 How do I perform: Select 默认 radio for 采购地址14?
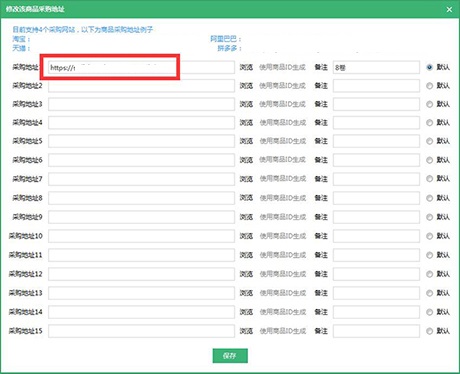(x=429, y=312)
